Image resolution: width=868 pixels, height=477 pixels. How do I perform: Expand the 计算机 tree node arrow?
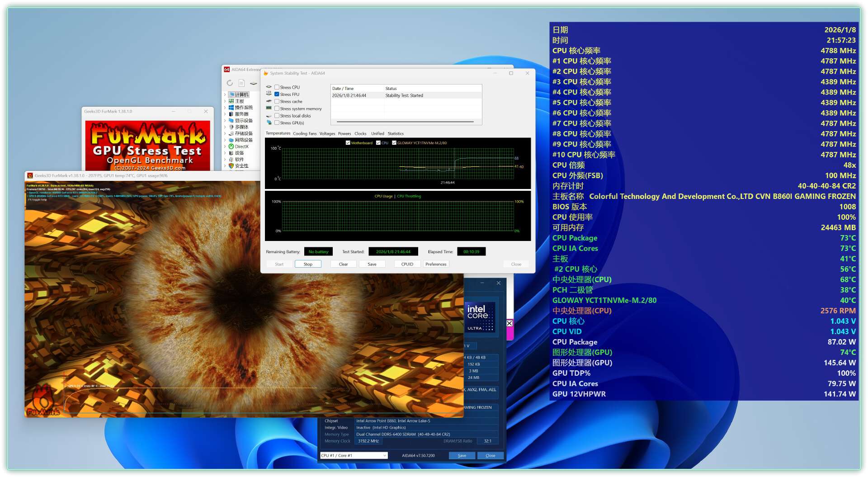click(225, 94)
